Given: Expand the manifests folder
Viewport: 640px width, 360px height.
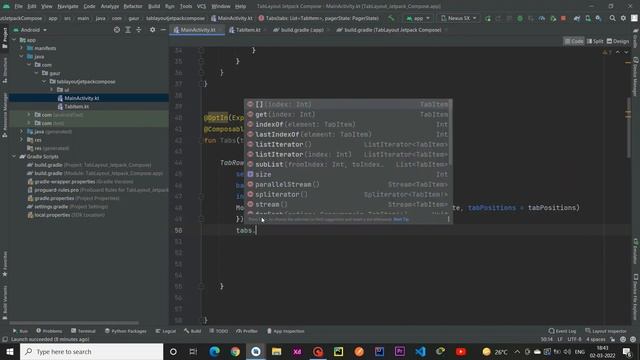Looking at the screenshot, I should [x=22, y=48].
